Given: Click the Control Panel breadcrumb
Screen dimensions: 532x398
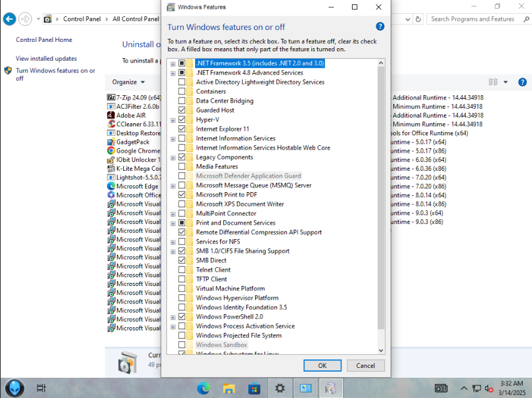Looking at the screenshot, I should (82, 19).
